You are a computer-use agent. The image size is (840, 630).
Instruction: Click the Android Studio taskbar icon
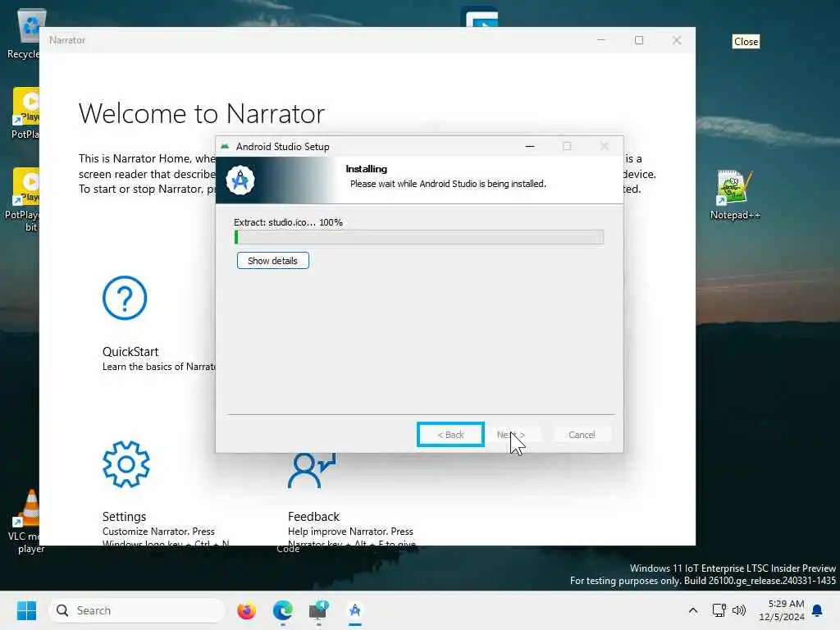pos(354,610)
